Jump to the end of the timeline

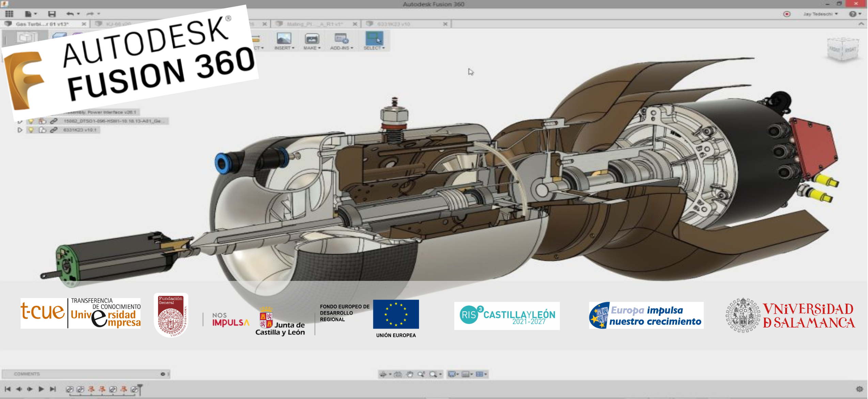coord(53,389)
